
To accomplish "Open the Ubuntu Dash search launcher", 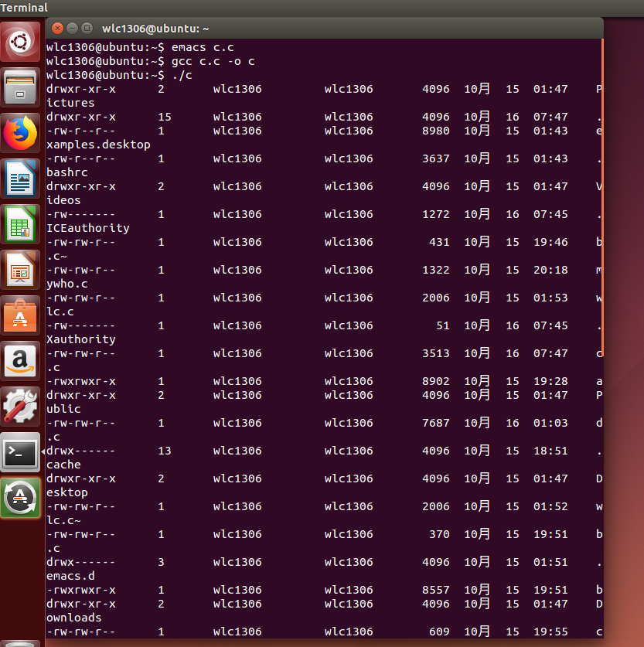I will pos(20,42).
